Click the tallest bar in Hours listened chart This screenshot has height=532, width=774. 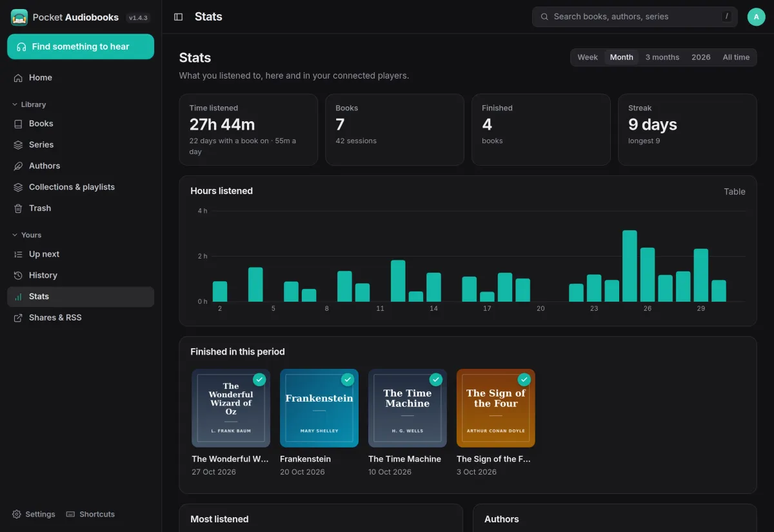pos(630,266)
